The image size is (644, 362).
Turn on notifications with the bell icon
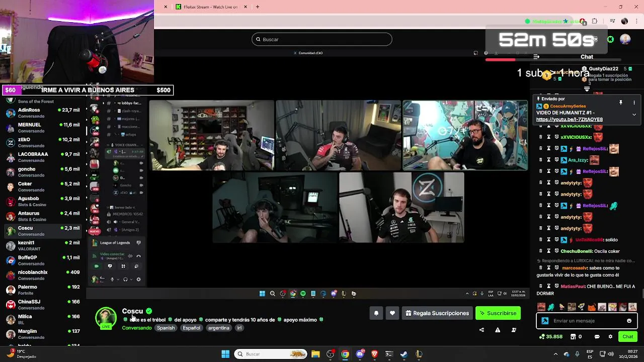376,313
